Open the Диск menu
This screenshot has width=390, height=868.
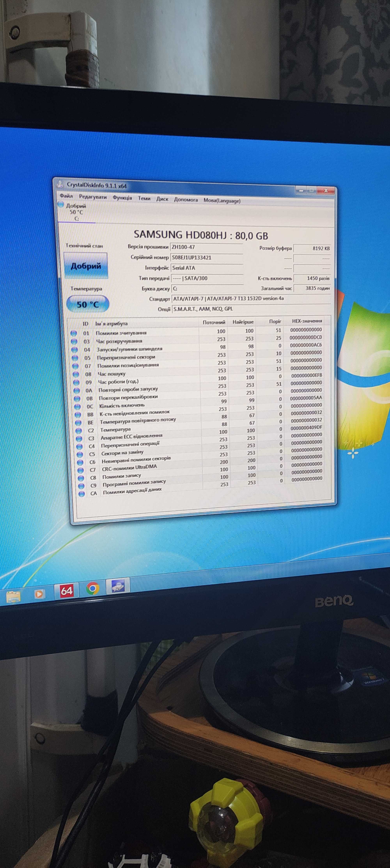[x=162, y=199]
